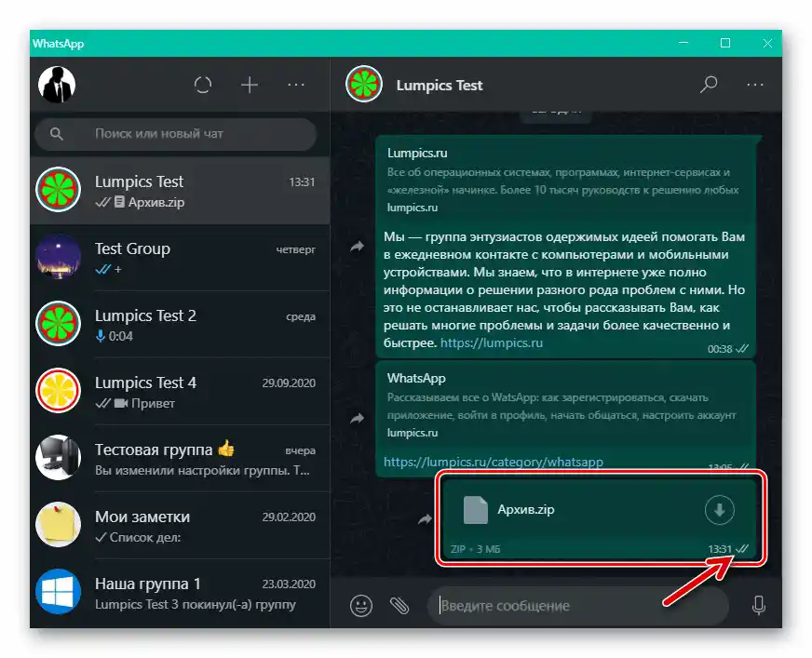Minimize the WhatsApp window
The image size is (812, 658).
click(683, 43)
